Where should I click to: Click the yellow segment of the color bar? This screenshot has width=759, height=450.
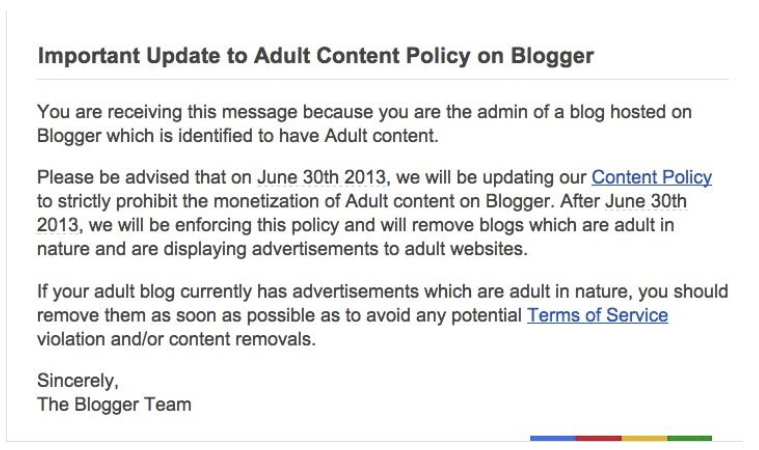(644, 438)
